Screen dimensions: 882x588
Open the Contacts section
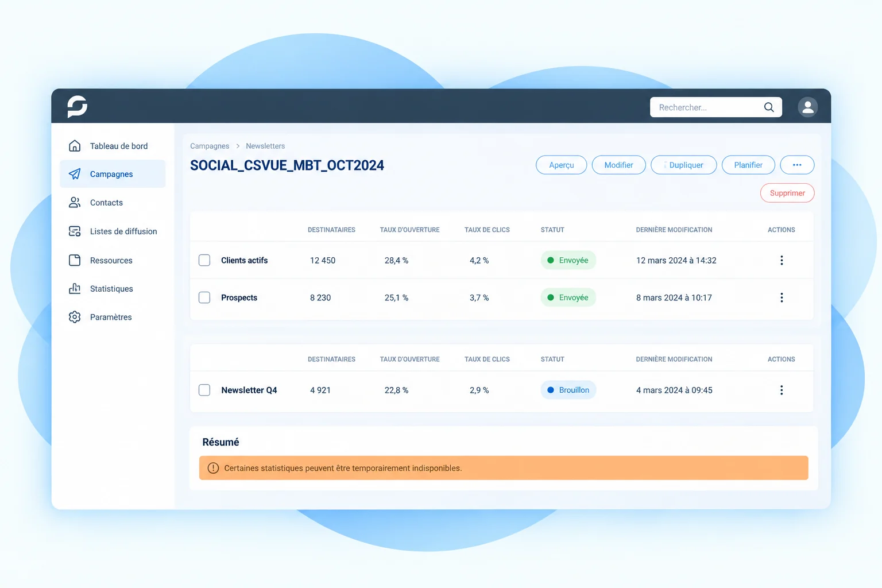pyautogui.click(x=113, y=203)
